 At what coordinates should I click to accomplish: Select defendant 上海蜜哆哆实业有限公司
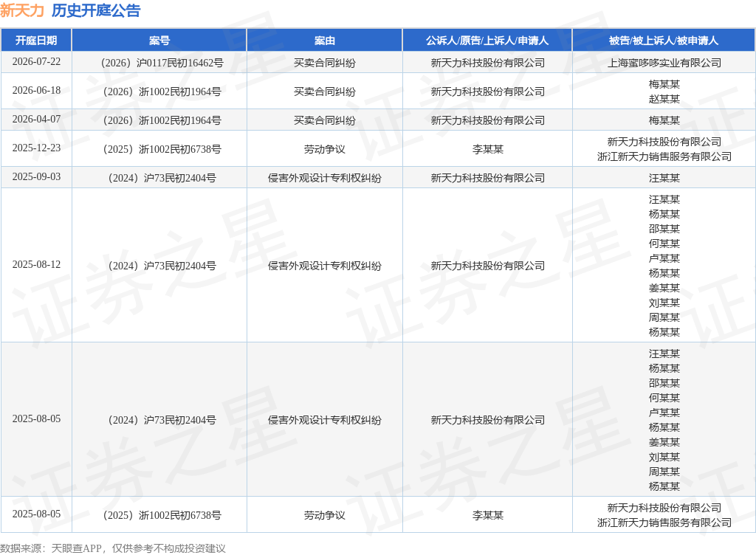click(x=664, y=63)
